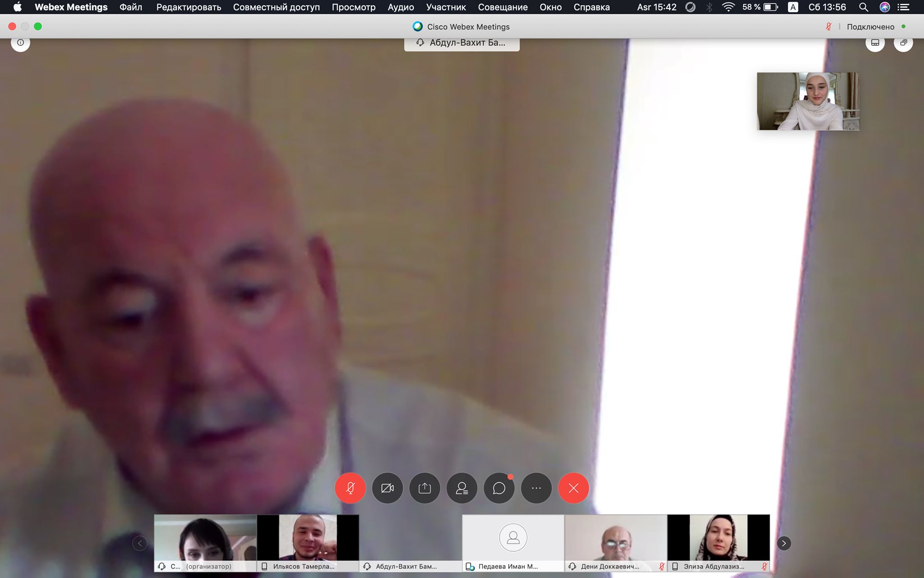Click the Подключено connection status
This screenshot has height=578, width=924.
(870, 27)
